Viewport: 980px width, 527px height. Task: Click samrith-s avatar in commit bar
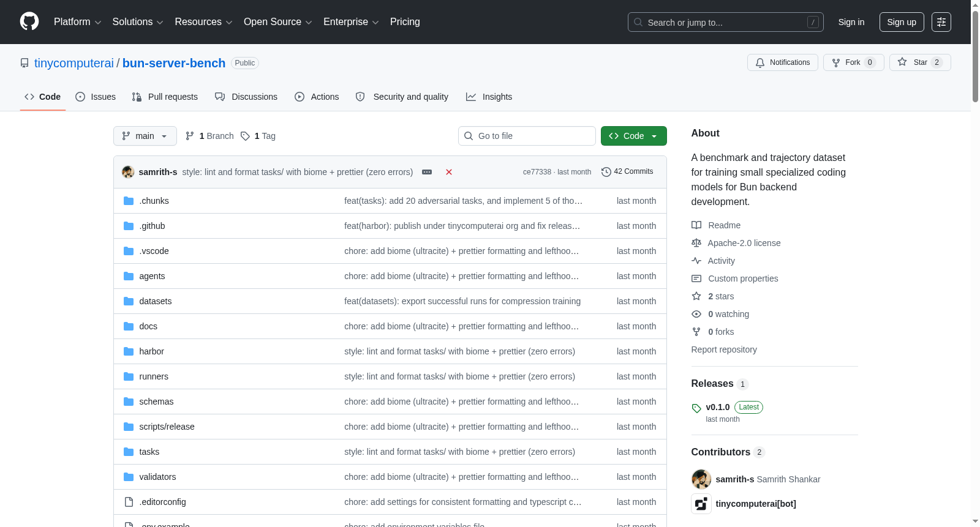128,172
